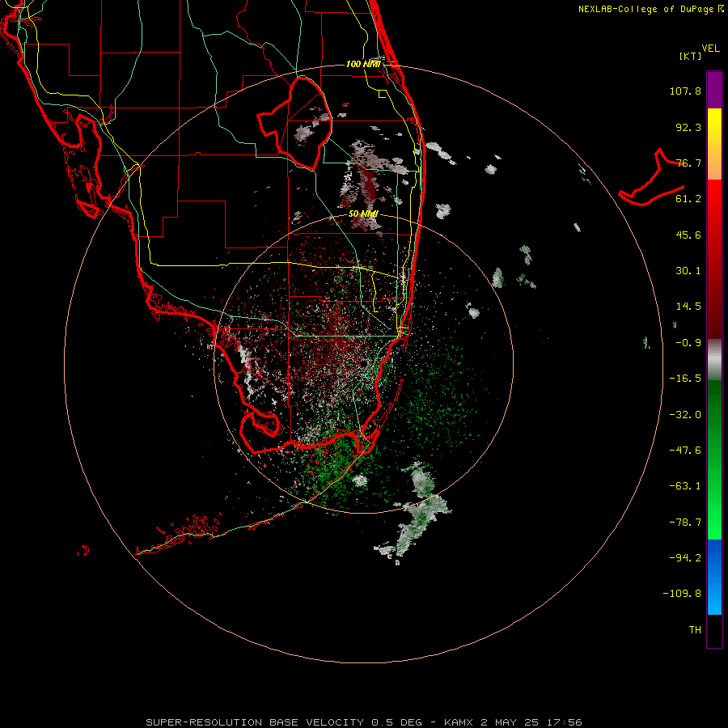Click the blue segment of color bar
This screenshot has width=728, height=728.
point(714,577)
